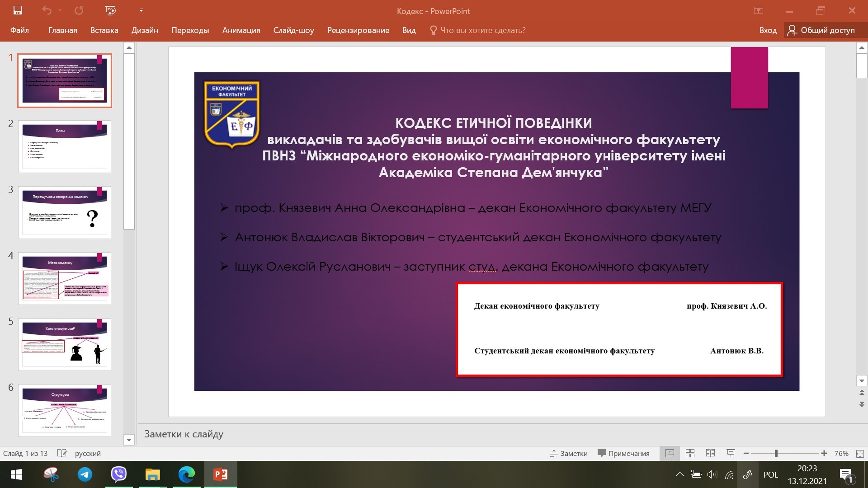Click the 'Слайд 1 из 13' status indicator
This screenshot has width=868, height=488.
(25, 453)
